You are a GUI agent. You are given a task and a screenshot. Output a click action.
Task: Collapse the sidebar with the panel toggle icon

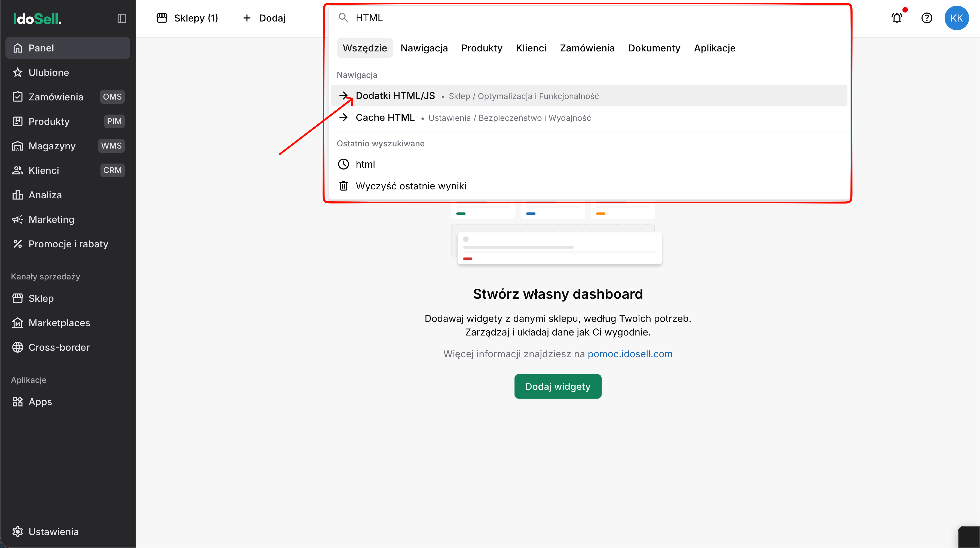tap(122, 18)
